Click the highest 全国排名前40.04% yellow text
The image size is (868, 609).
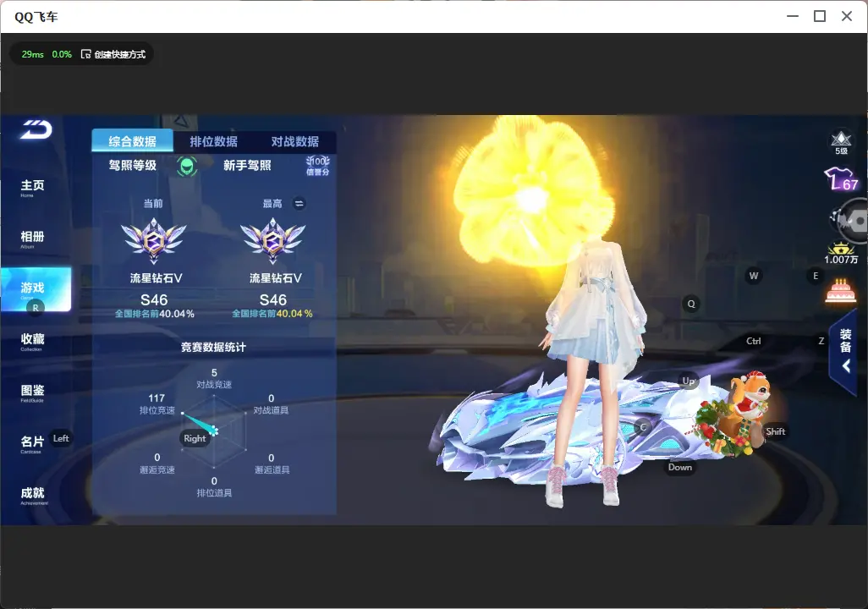pos(272,314)
